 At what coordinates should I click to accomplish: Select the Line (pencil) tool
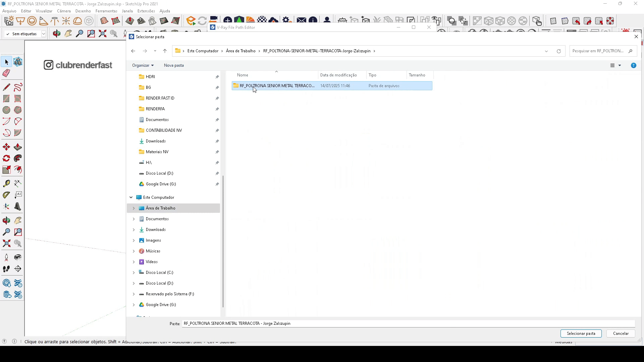point(6,87)
